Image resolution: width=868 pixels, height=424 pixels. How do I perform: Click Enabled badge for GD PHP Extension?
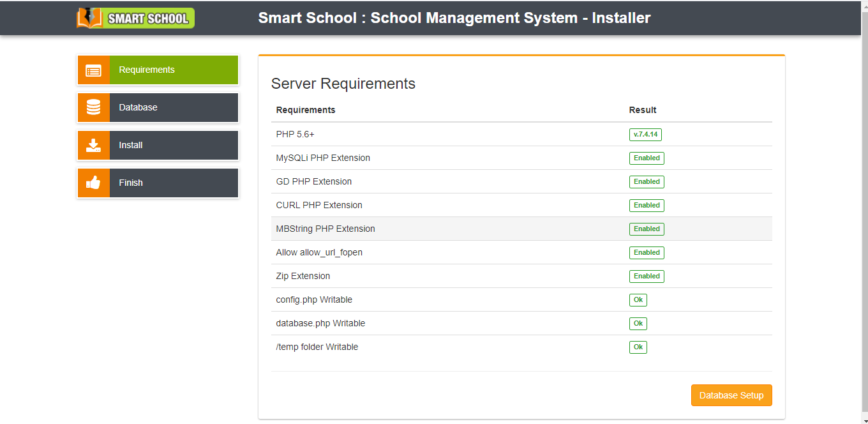click(647, 182)
